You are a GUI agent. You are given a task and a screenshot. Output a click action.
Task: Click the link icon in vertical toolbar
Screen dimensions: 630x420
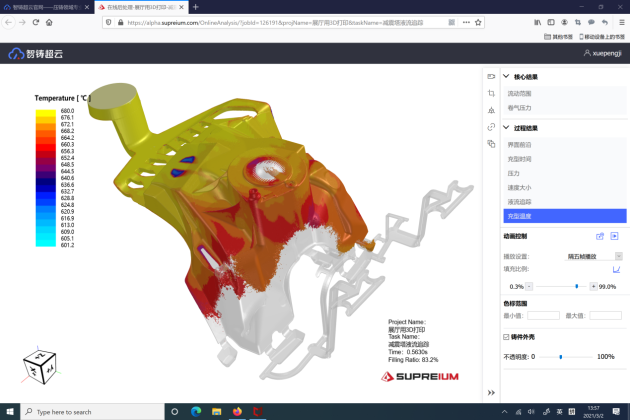[x=491, y=127]
